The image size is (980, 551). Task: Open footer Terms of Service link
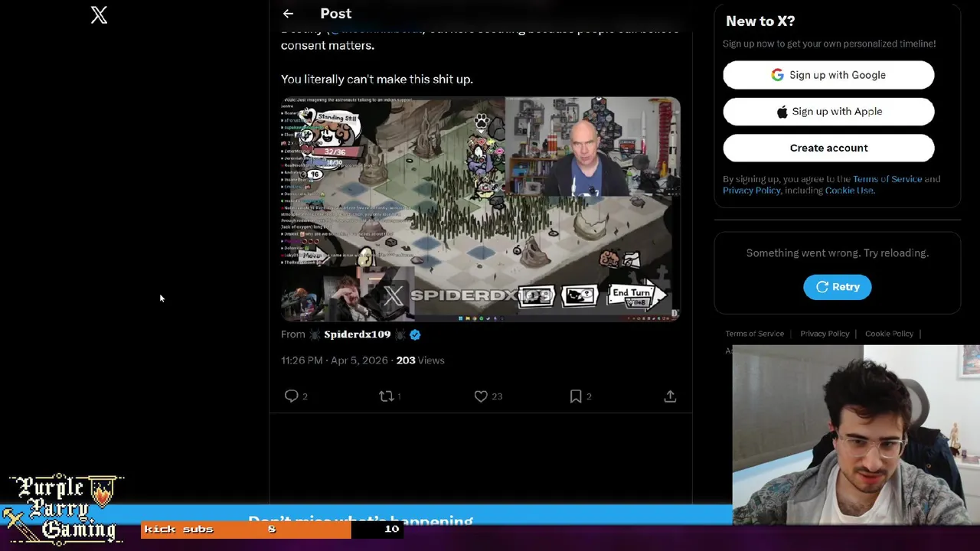point(754,334)
